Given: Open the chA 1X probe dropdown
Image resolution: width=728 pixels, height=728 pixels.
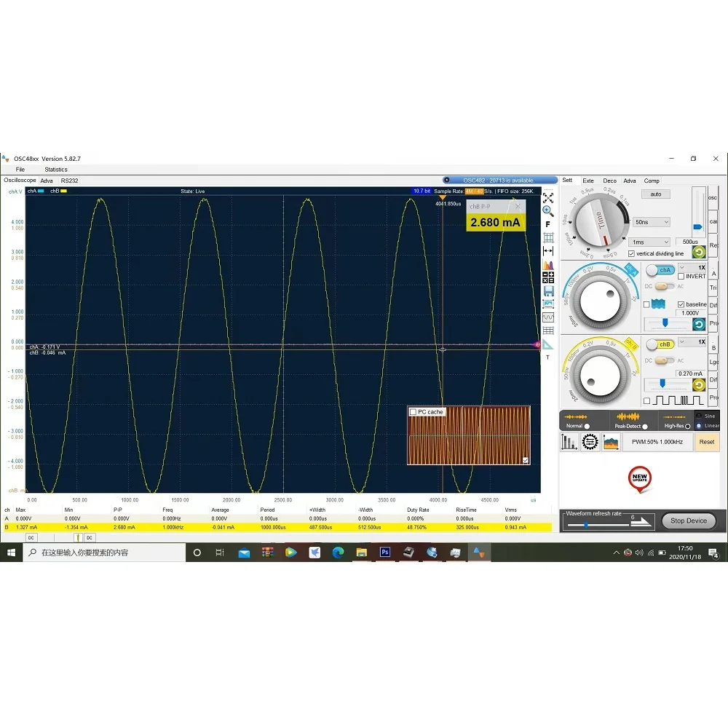Looking at the screenshot, I should [x=692, y=267].
